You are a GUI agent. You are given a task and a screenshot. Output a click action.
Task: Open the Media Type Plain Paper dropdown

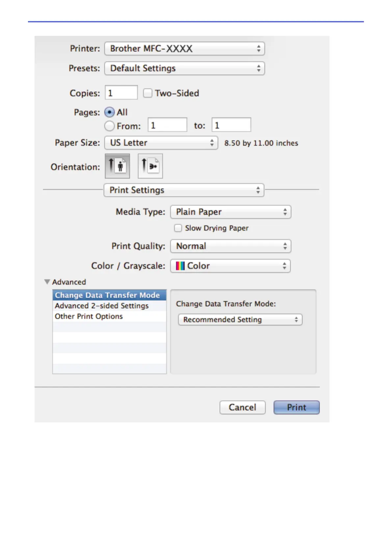point(231,212)
